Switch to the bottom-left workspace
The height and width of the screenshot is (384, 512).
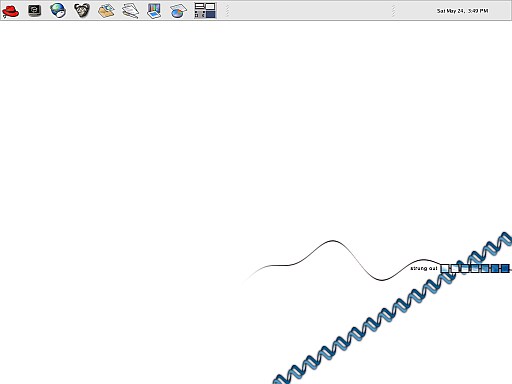tap(199, 14)
